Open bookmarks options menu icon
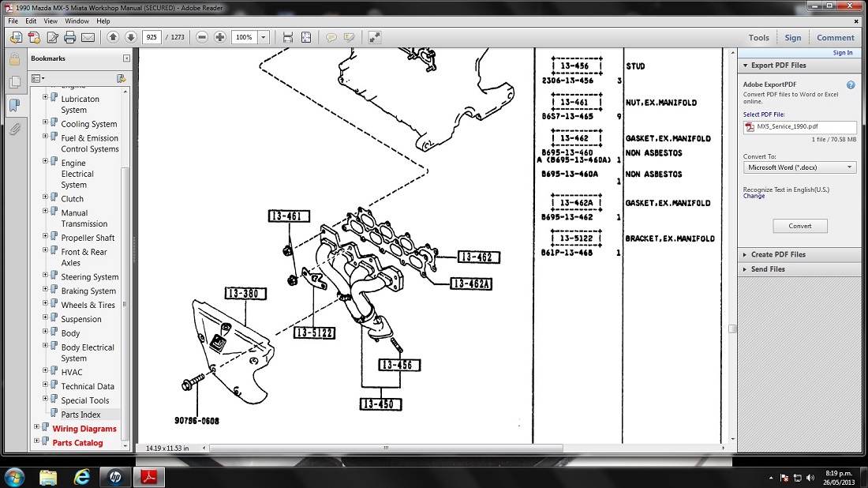 (x=38, y=79)
